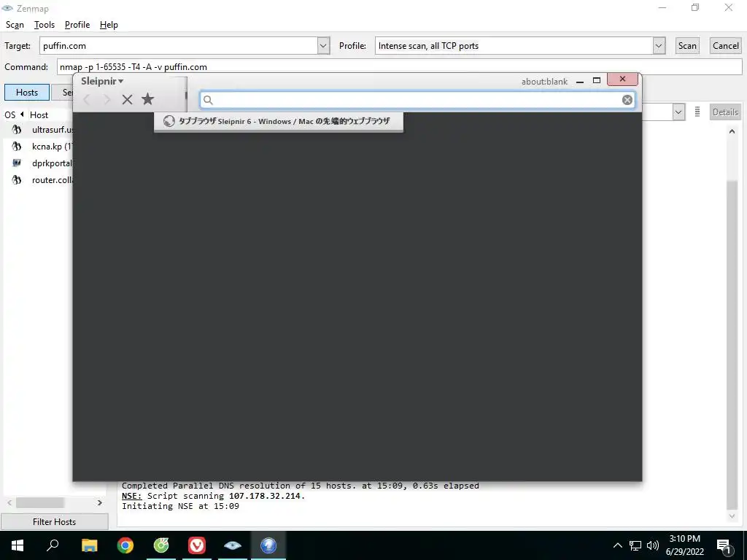Image resolution: width=747 pixels, height=560 pixels.
Task: Click the output vertical scrollbar thumb
Action: pyautogui.click(x=732, y=345)
